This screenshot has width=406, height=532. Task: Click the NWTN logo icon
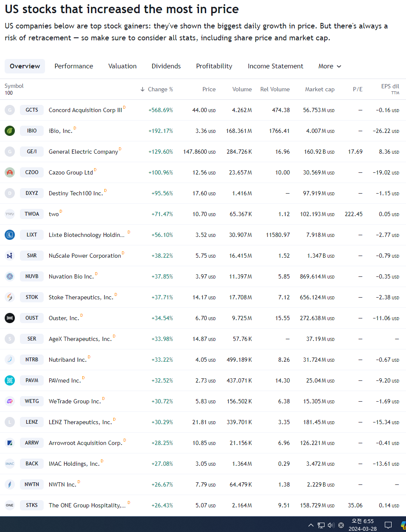pyautogui.click(x=10, y=484)
